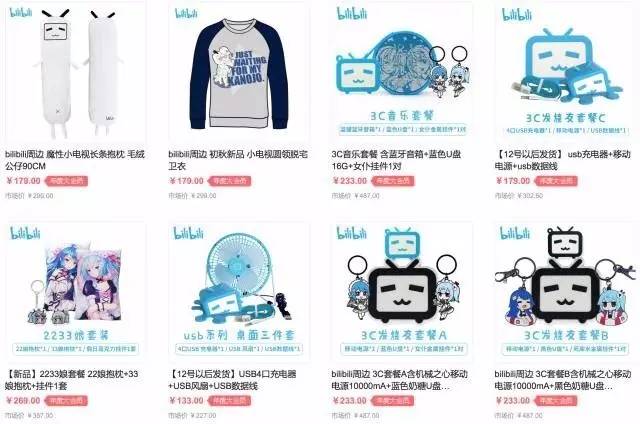640x424 pixels.
Task: Click the bilibili logo on the sweatshirt listing
Action: (x=186, y=13)
